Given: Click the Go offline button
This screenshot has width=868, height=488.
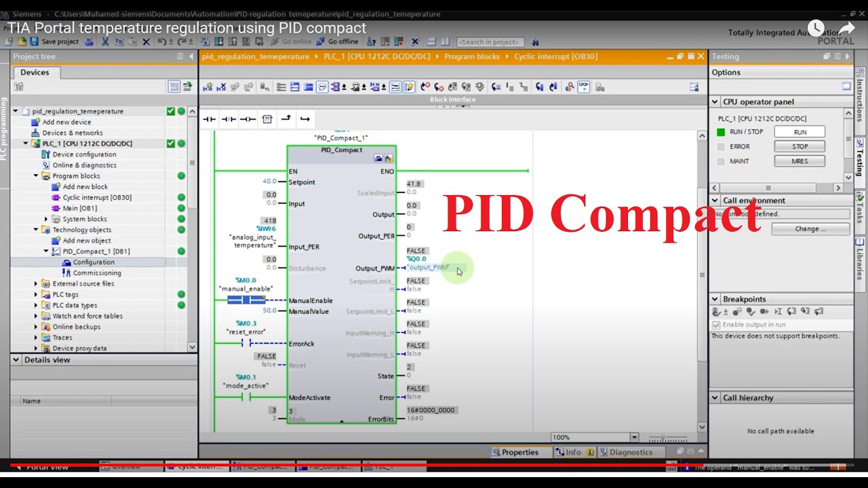Looking at the screenshot, I should (338, 41).
